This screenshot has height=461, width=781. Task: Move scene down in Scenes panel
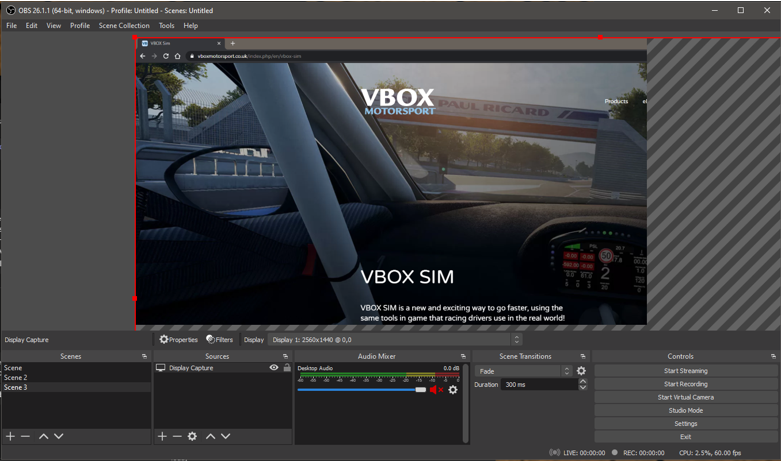tap(59, 436)
